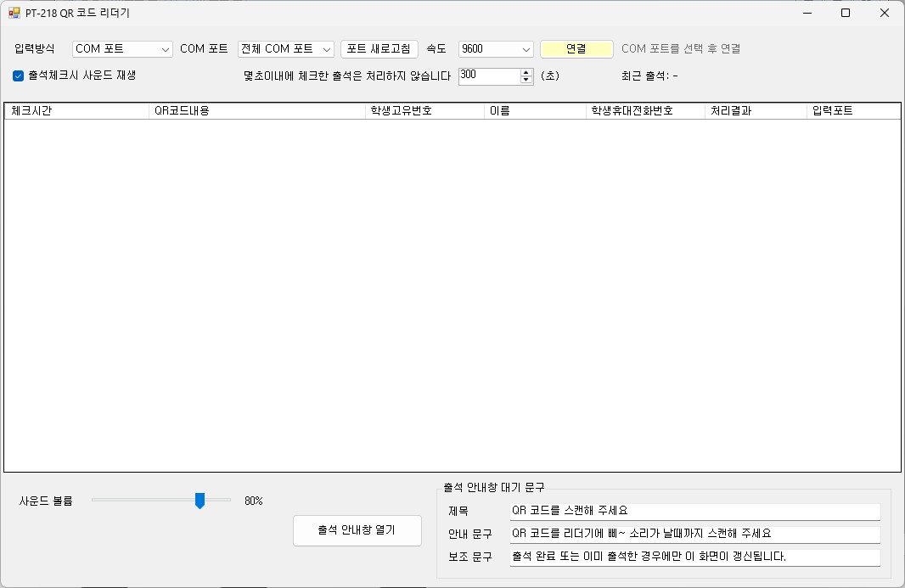Click the yellow 연결 button
This screenshot has width=905, height=588.
click(x=576, y=49)
